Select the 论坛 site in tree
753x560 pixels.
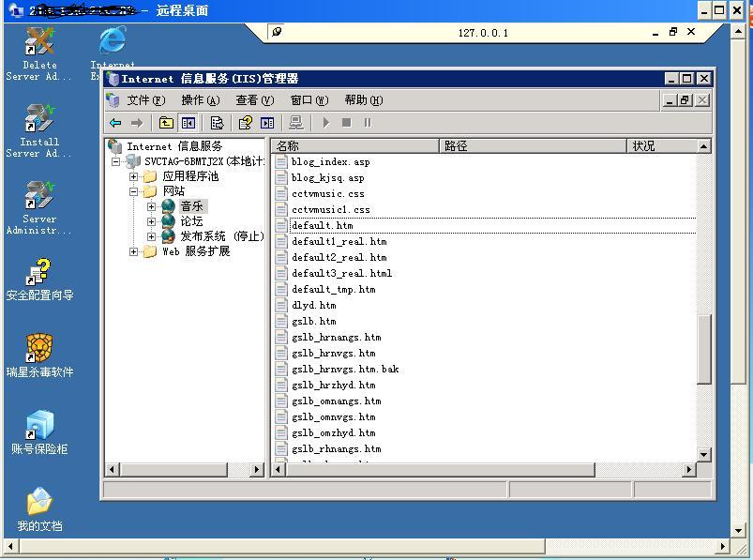point(191,221)
